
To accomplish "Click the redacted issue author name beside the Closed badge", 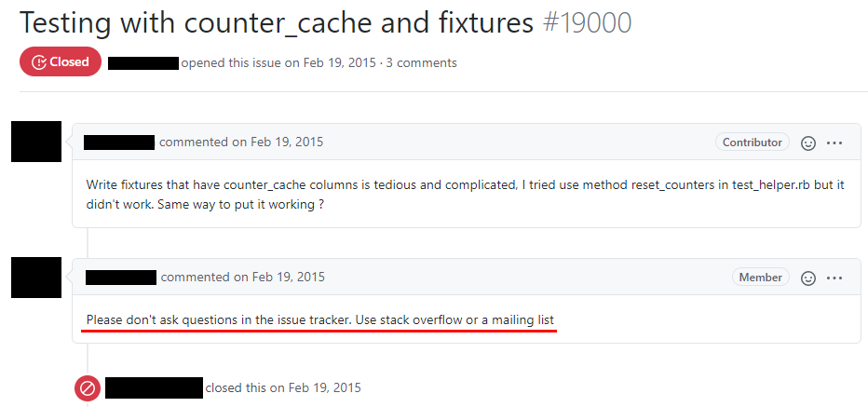I will tap(143, 63).
